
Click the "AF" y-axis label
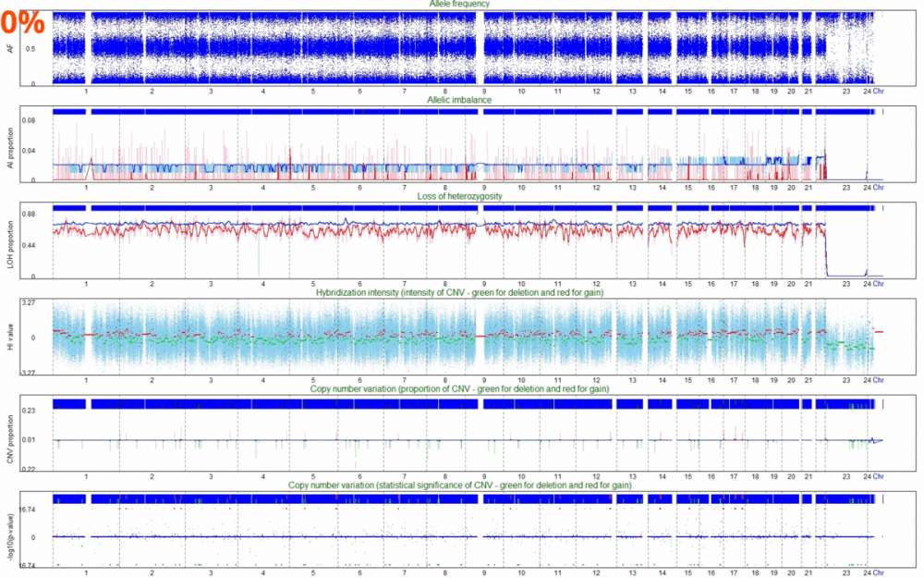[10, 48]
